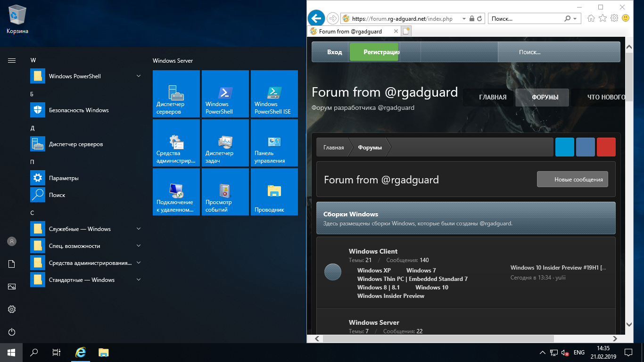Open Settings gear in the Start rail
644x362 pixels.
click(12, 309)
